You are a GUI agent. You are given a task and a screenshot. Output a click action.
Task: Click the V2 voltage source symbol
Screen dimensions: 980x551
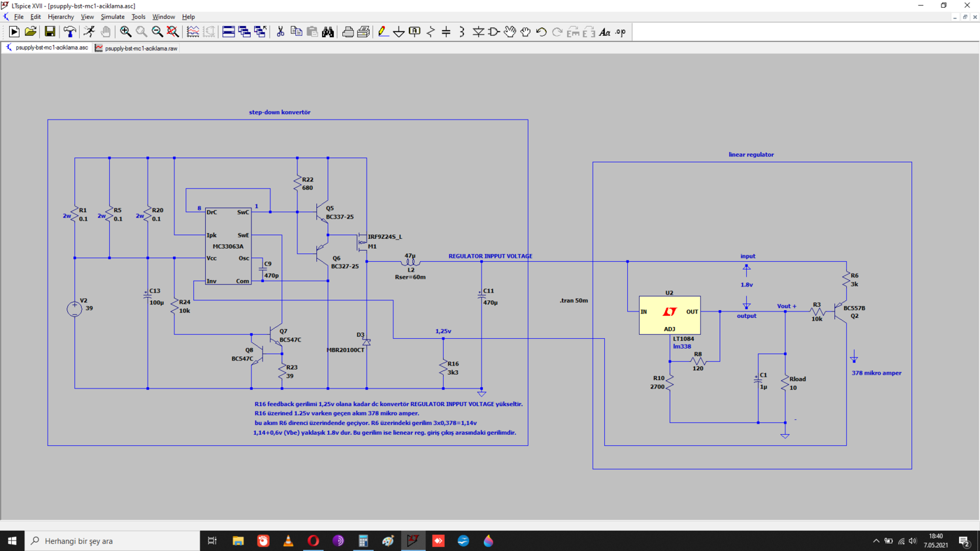coord(74,308)
